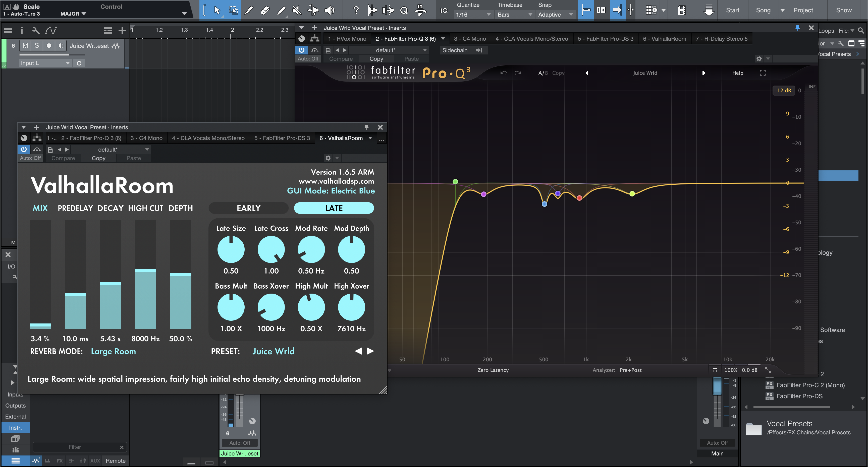
Task: Switch to the EARLY tab in ValhallaRoom
Action: [248, 208]
